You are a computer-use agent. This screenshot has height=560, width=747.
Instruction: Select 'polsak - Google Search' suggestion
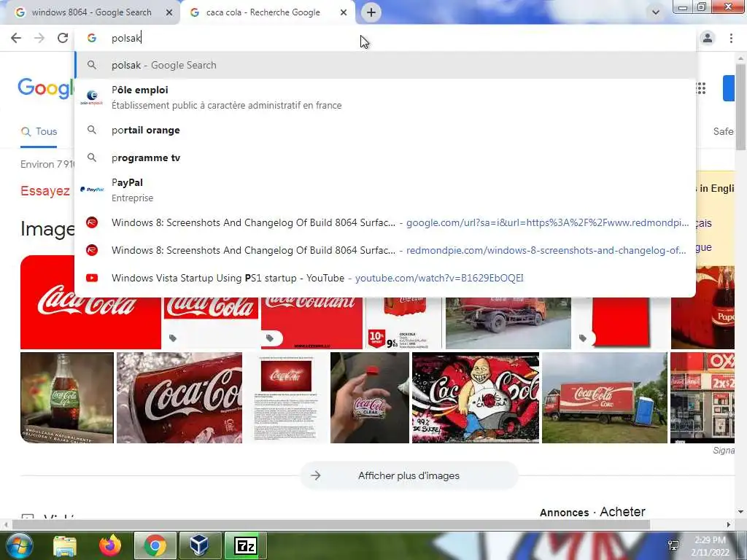coord(385,65)
